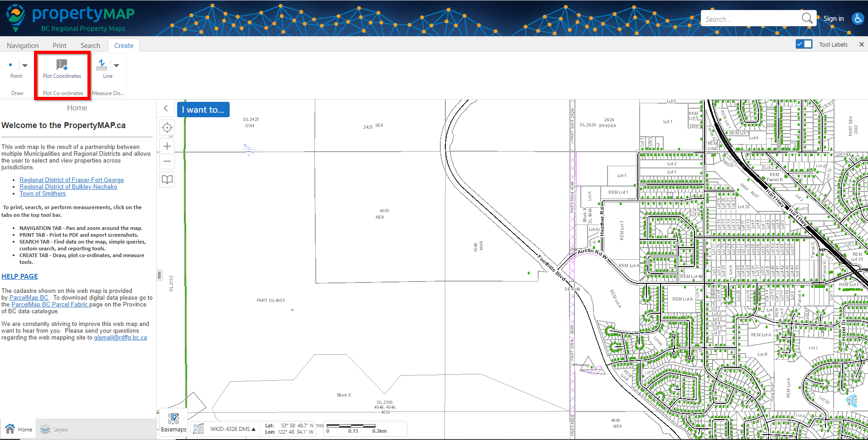
Task: Select the Point draw tool
Action: [x=16, y=69]
